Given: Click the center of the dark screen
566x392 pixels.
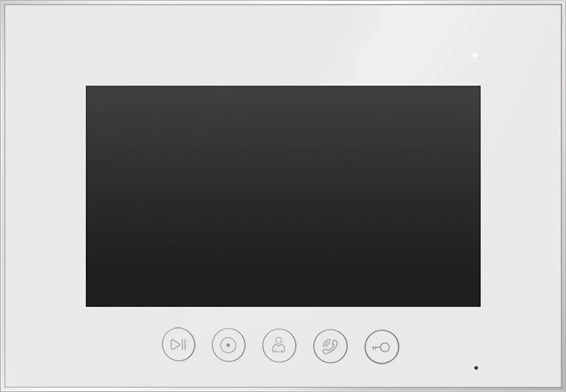Looking at the screenshot, I should (283, 196).
